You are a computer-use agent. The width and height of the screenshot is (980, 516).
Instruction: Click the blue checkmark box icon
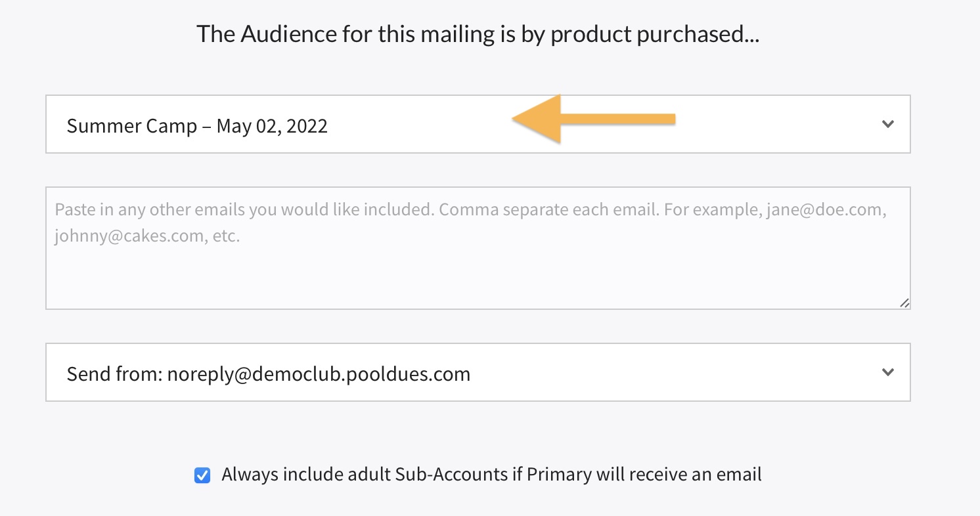coord(202,475)
